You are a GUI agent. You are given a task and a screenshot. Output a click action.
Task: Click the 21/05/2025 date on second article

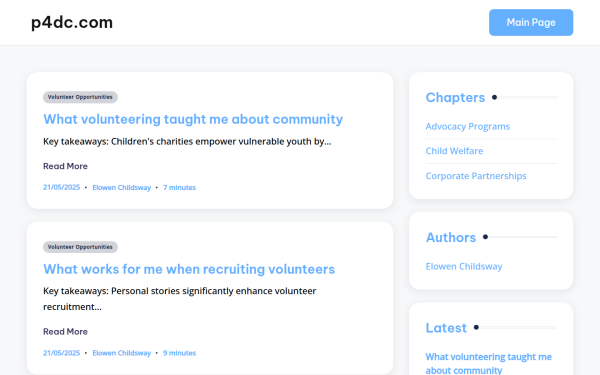[62, 353]
